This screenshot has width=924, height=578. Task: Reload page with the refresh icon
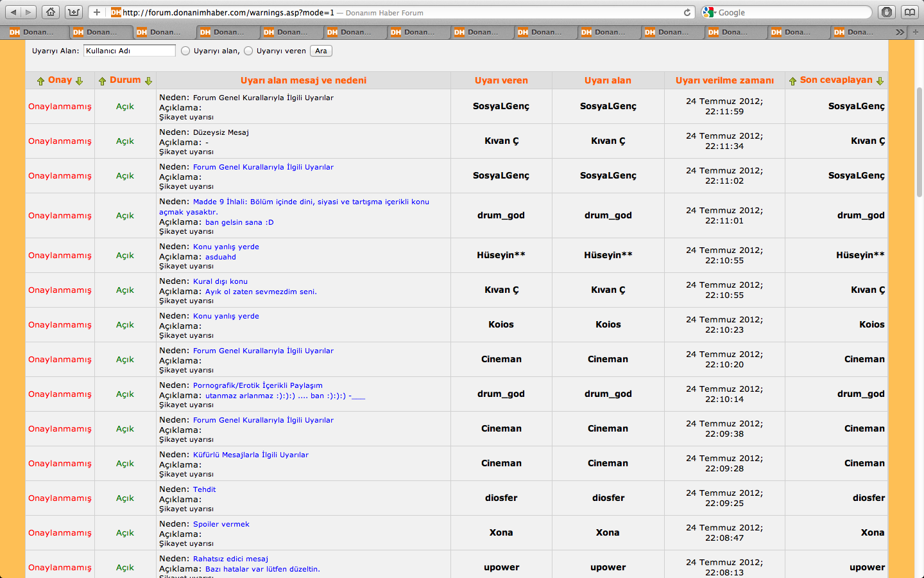687,12
